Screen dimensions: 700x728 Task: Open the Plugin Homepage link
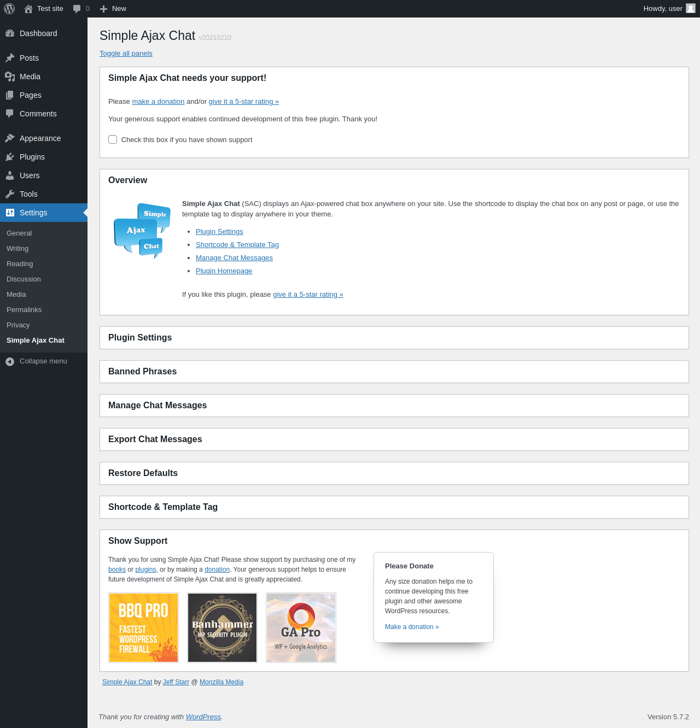tap(224, 271)
